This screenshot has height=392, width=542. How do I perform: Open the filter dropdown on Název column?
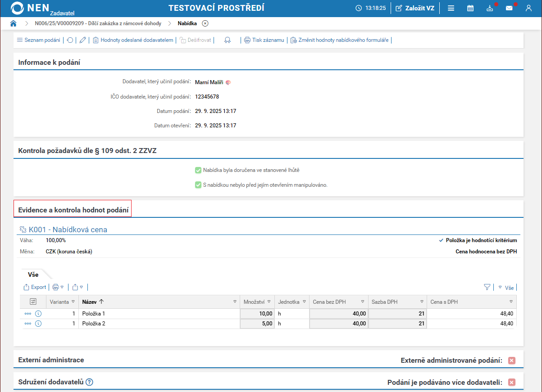tap(235, 302)
